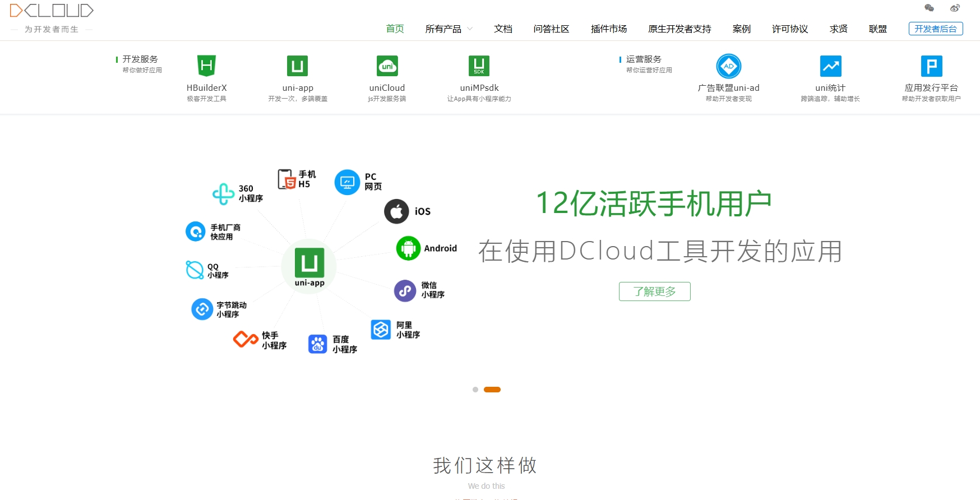
Task: Click the uni统计 chart icon
Action: tap(830, 66)
